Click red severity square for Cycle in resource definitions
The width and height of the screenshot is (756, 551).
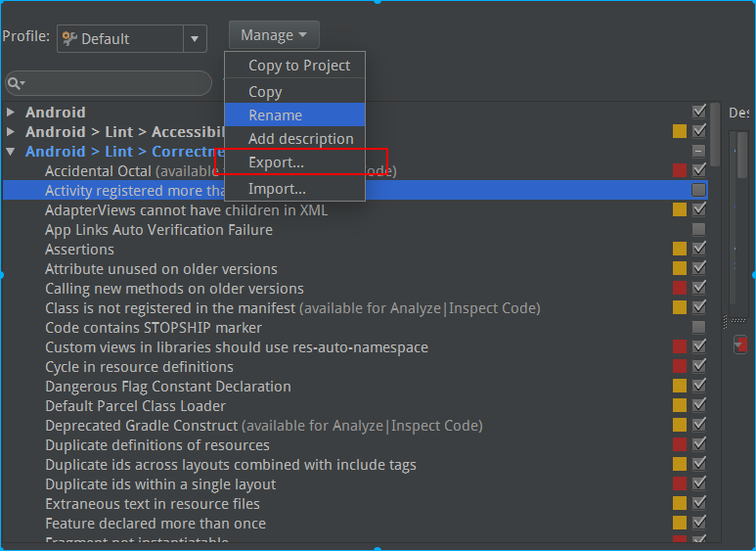[x=680, y=367]
